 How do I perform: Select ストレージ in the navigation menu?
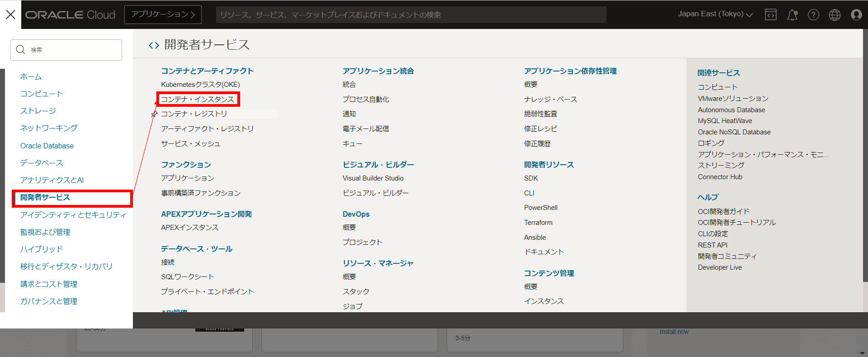point(38,111)
